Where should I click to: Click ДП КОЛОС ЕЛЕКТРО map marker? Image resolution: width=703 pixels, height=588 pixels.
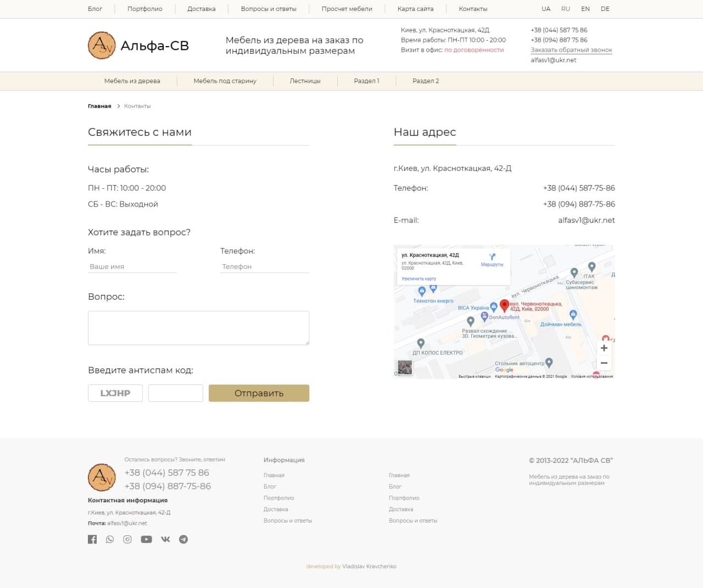[x=421, y=343]
